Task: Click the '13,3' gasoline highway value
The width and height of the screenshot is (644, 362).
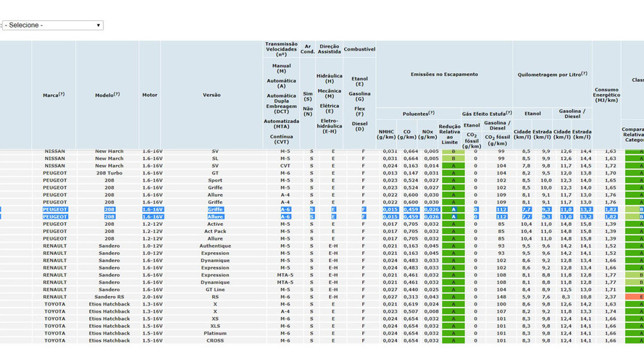Action: (x=585, y=311)
